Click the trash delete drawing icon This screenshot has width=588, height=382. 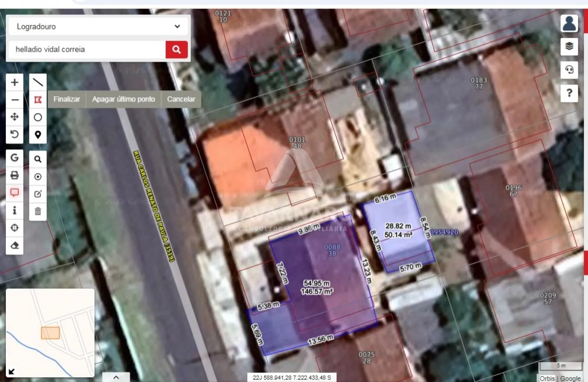click(38, 211)
